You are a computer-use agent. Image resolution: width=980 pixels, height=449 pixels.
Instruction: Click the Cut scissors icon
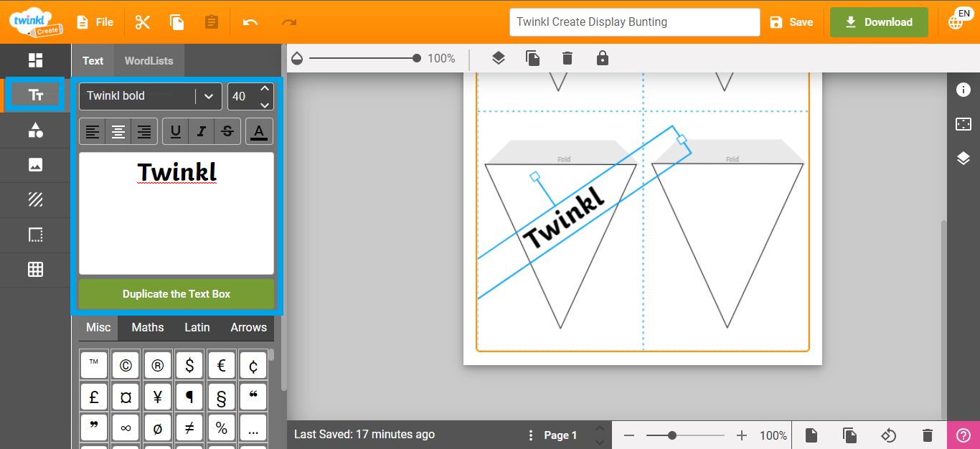coord(143,22)
